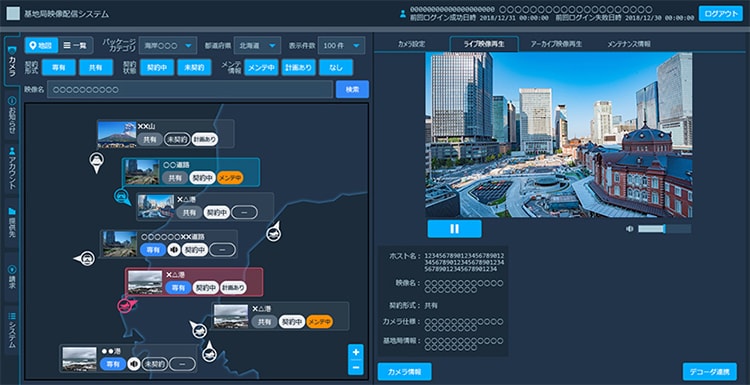Pause the live video playback

454,229
